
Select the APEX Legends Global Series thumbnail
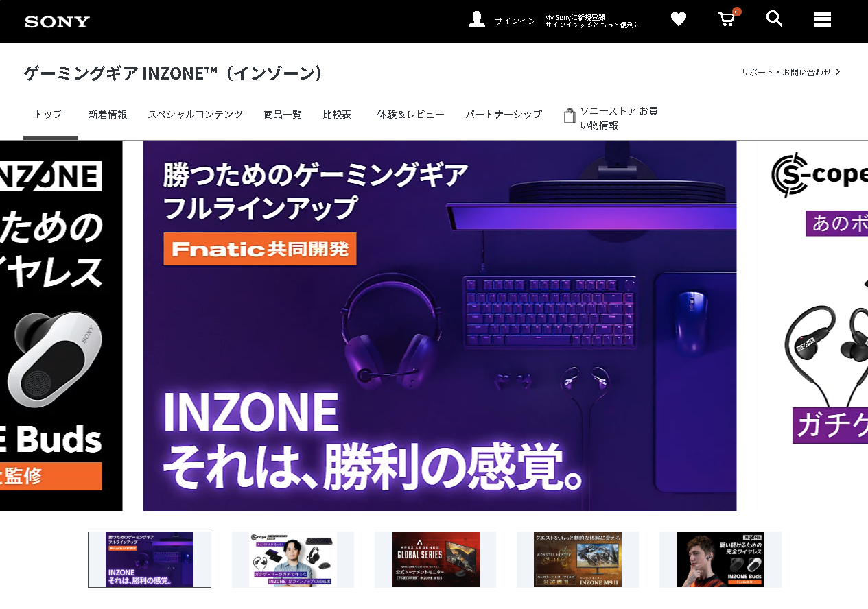(435, 559)
